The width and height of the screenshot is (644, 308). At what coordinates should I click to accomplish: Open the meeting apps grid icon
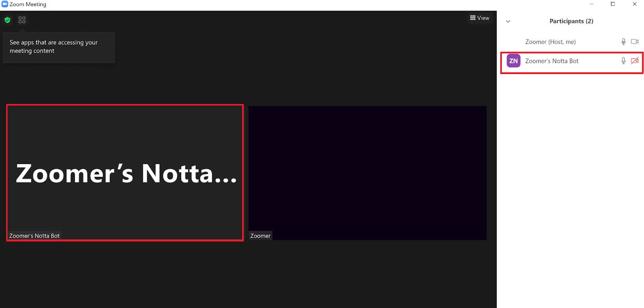pyautogui.click(x=22, y=20)
